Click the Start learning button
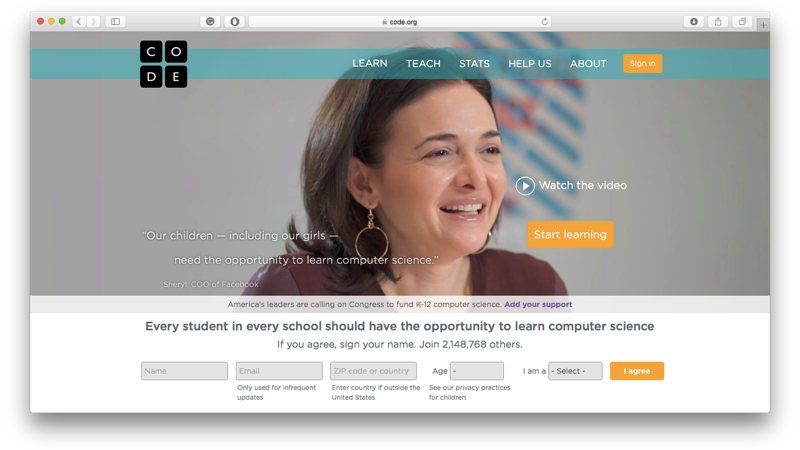Image resolution: width=800 pixels, height=450 pixels. 570,234
